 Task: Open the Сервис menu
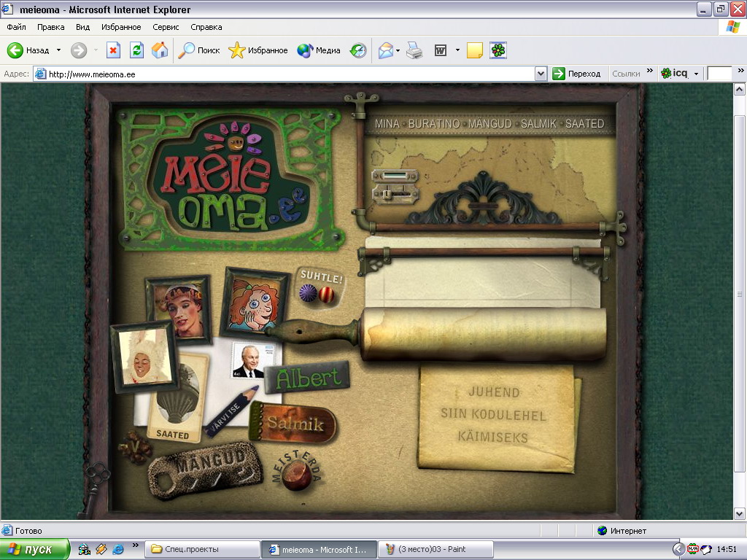click(x=166, y=27)
